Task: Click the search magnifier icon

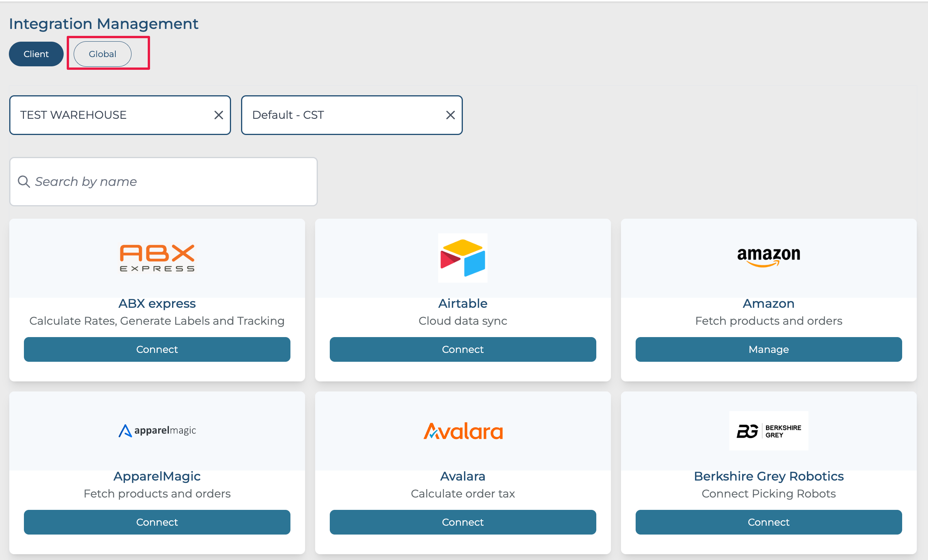Action: click(24, 182)
